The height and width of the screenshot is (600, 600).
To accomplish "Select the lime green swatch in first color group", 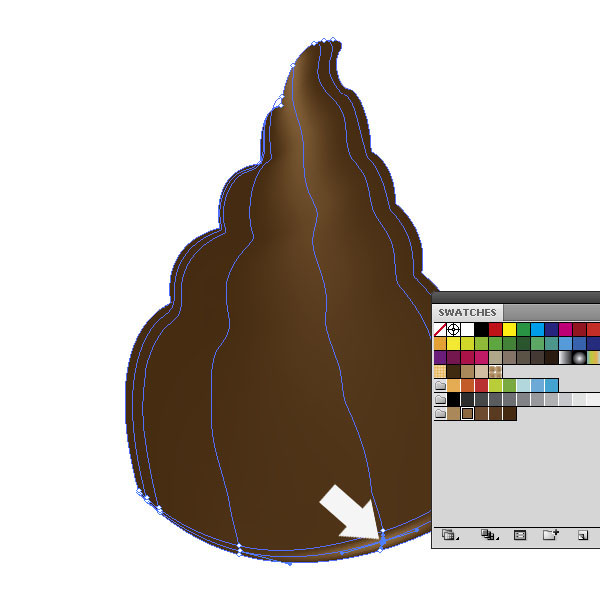I will (x=495, y=385).
